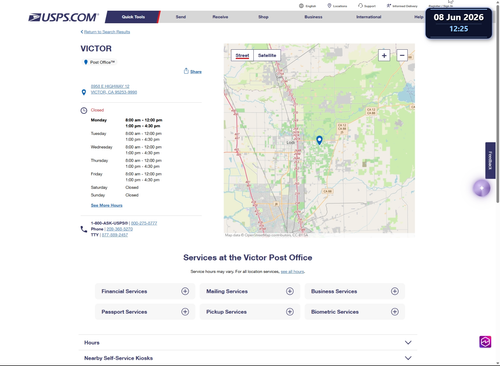Expand the Hours section chevron

tap(408, 343)
